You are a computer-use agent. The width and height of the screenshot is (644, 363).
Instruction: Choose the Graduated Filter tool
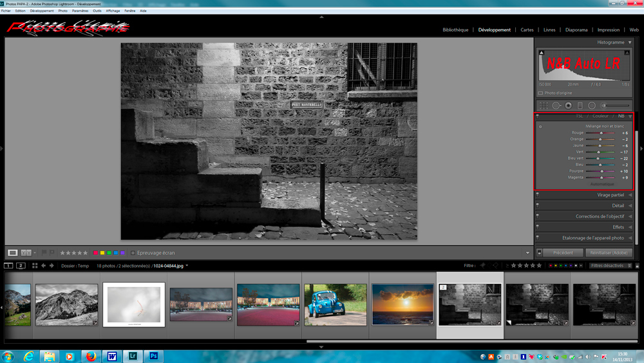(x=580, y=106)
